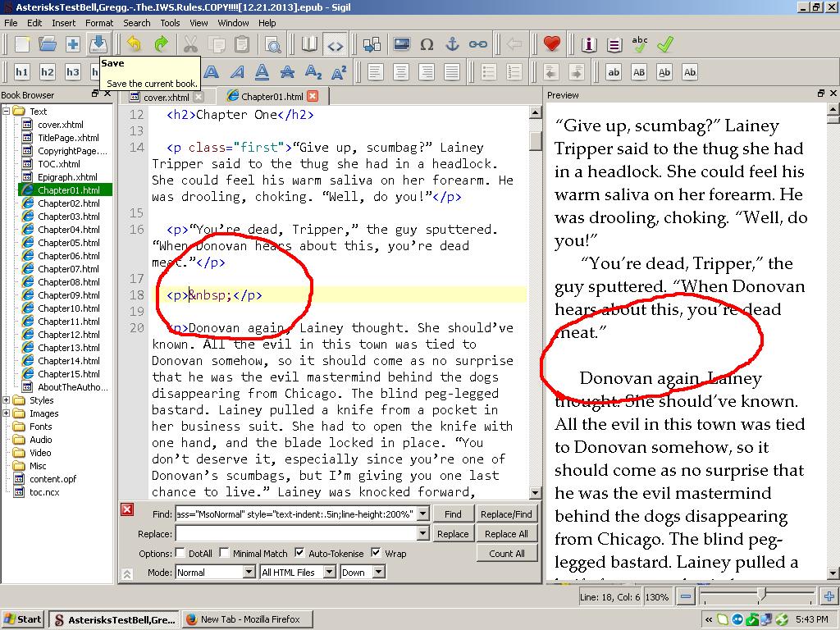This screenshot has height=630, width=840.
Task: Uncheck the Auto-Tokenise checkbox
Action: pyautogui.click(x=299, y=554)
